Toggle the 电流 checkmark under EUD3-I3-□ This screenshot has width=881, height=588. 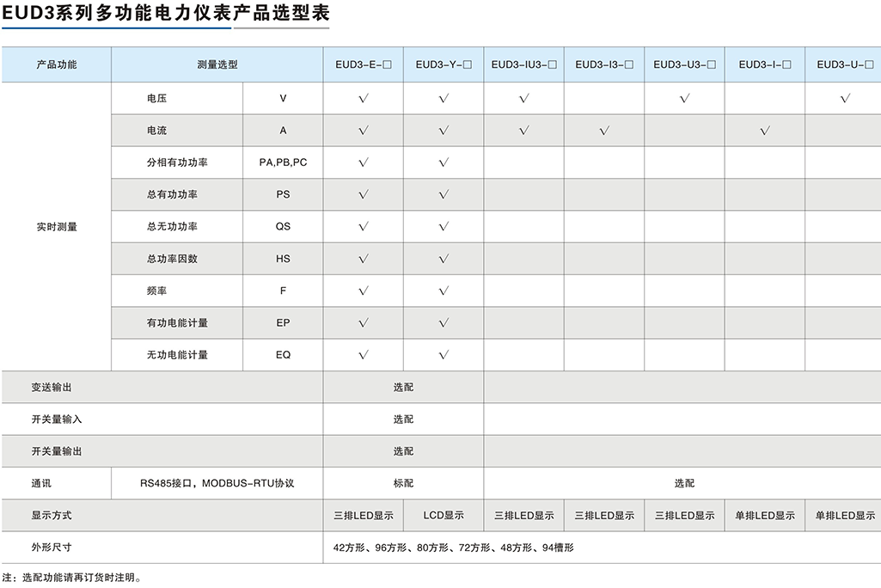pos(603,130)
